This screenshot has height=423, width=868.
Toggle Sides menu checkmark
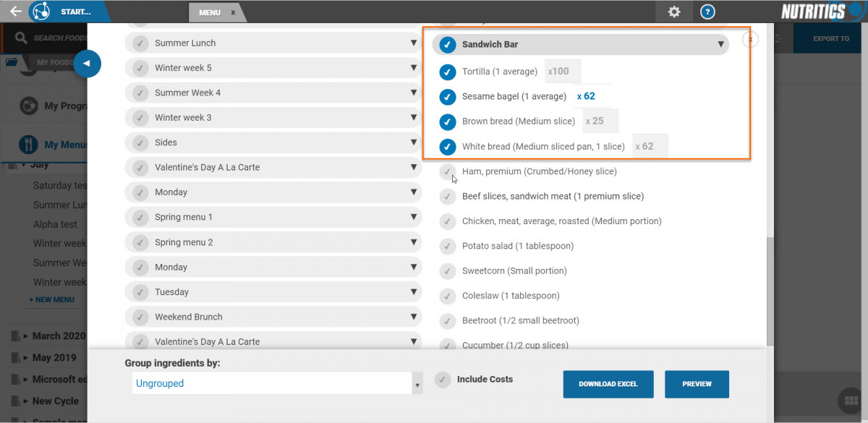141,142
